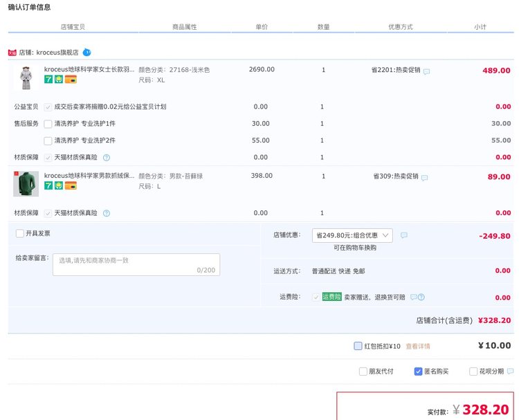Screen dimensions: 519x420
Task: Check 清洗养护 专业洗护1件 option
Action: [48, 124]
